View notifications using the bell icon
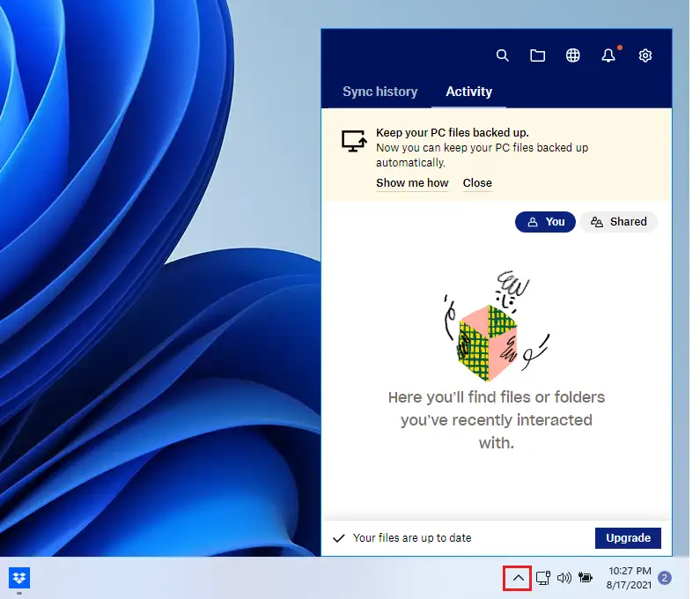 click(x=608, y=55)
